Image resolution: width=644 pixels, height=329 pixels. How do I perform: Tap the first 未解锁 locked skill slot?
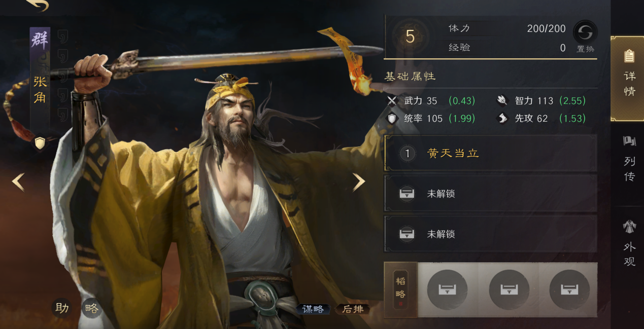490,194
